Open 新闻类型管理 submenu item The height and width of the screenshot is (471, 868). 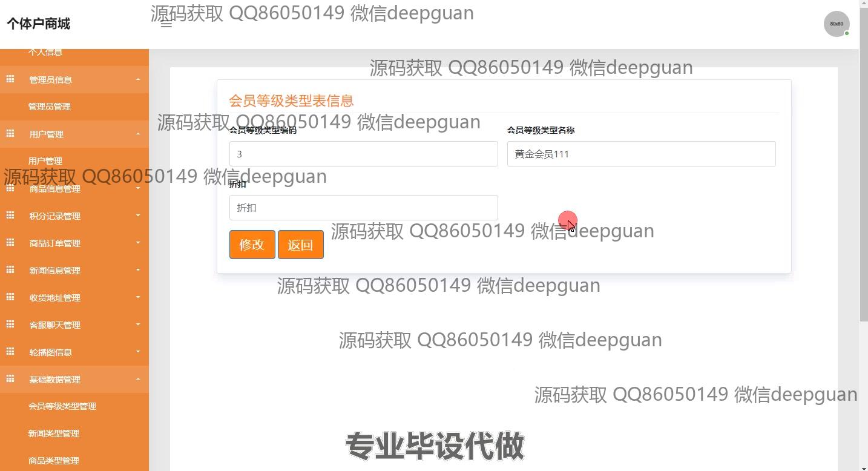54,433
